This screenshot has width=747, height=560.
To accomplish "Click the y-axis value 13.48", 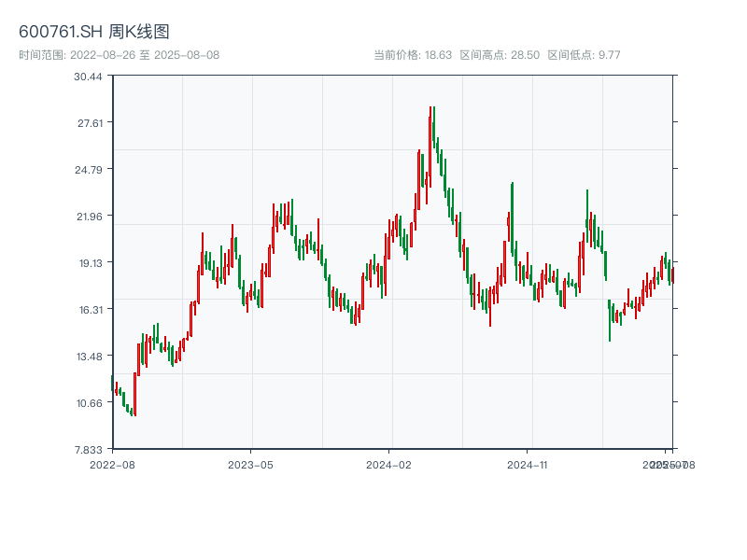I will pyautogui.click(x=90, y=357).
